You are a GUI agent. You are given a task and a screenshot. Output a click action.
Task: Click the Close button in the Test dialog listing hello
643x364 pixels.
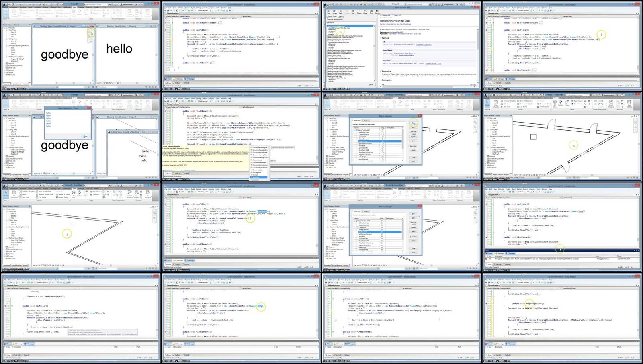click(x=85, y=136)
